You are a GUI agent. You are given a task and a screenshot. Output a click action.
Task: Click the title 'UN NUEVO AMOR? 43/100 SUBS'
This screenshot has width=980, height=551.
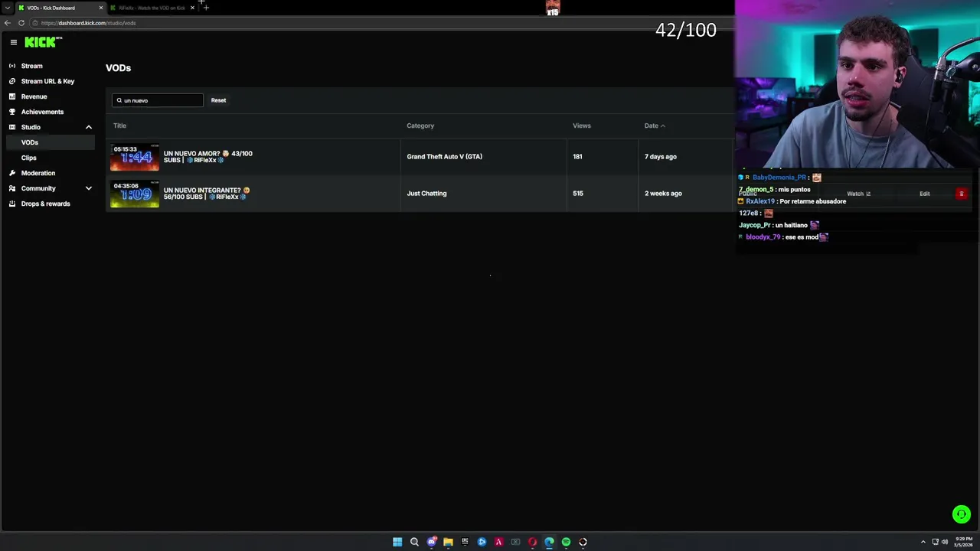207,157
